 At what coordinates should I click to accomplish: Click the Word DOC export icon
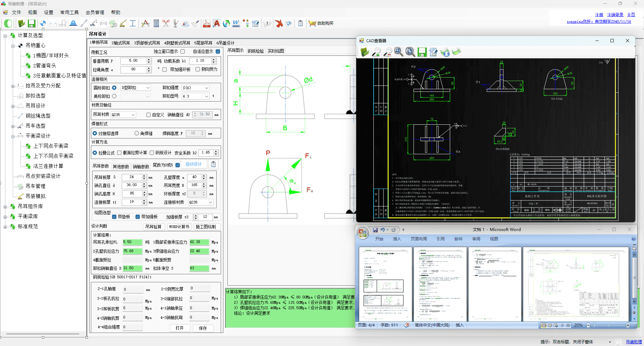(x=236, y=23)
